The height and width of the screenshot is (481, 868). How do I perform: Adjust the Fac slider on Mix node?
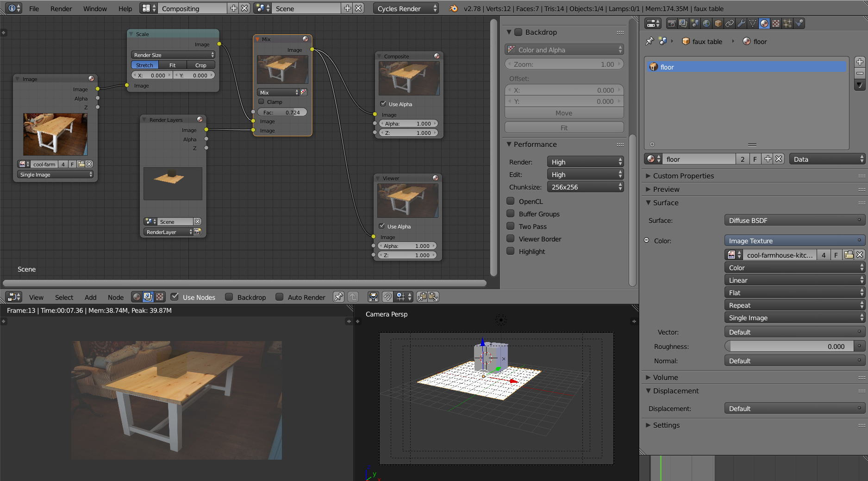(x=282, y=113)
